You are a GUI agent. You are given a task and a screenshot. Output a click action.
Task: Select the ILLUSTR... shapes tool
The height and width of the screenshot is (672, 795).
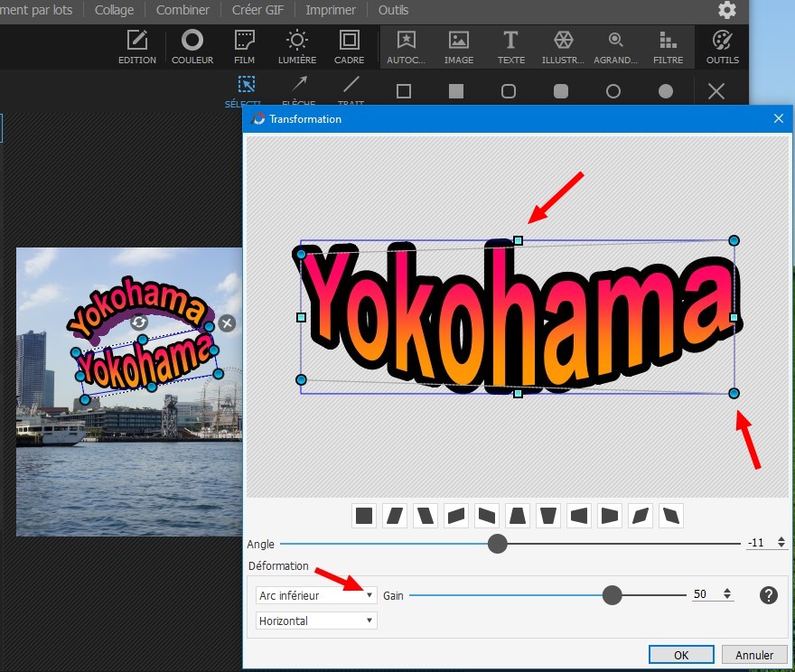tap(564, 47)
